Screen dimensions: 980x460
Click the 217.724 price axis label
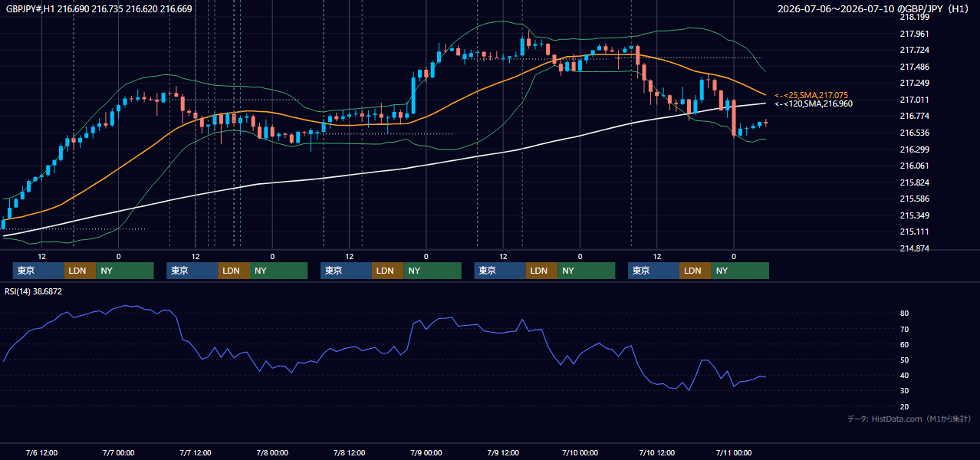click(x=915, y=50)
